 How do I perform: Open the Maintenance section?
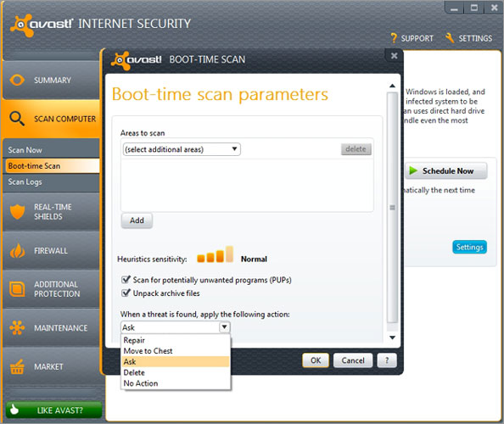[52, 328]
